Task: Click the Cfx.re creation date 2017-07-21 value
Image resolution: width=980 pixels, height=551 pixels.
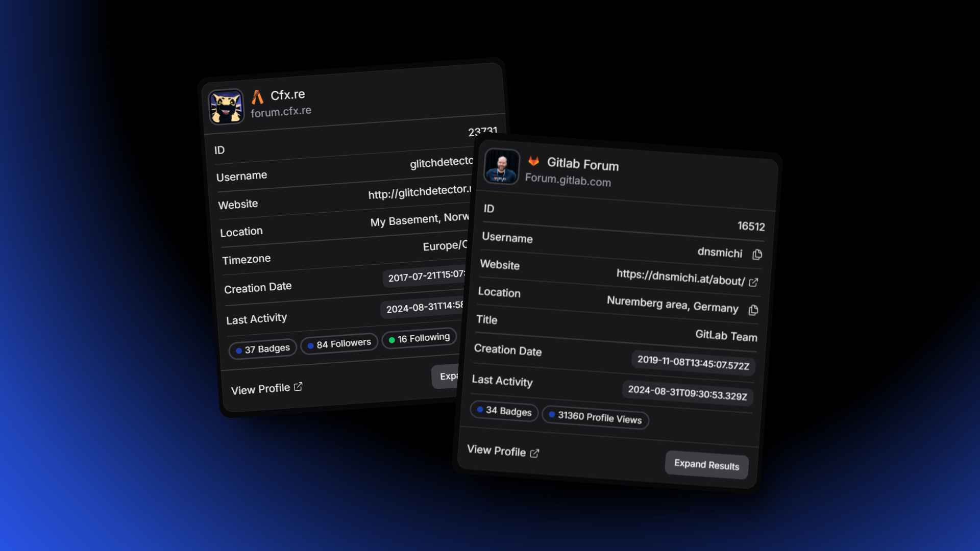Action: click(x=426, y=276)
